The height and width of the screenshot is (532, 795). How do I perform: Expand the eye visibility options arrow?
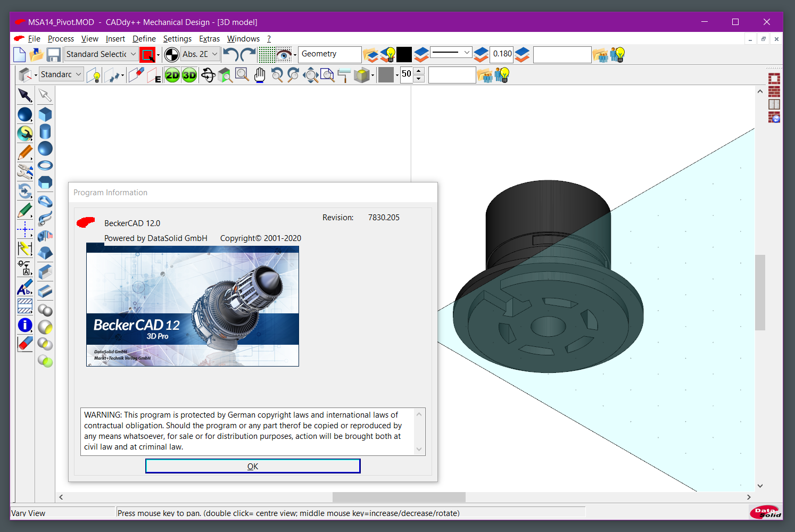coord(295,55)
